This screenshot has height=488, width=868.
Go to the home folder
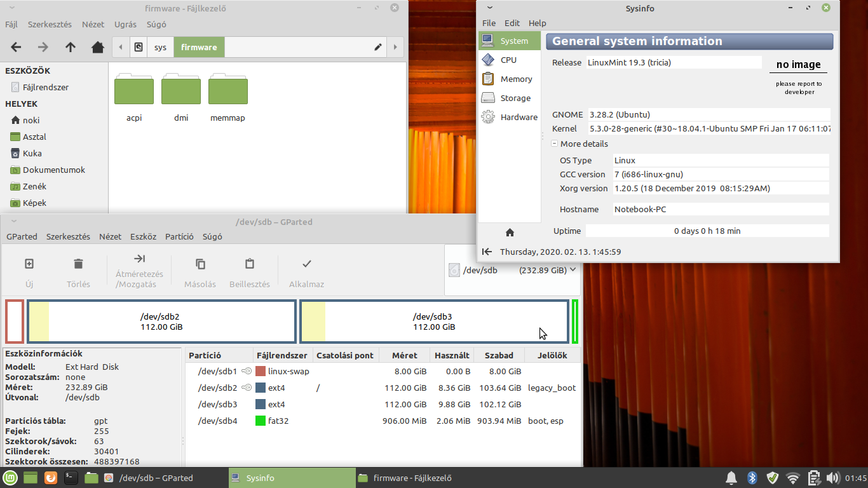[x=98, y=47]
